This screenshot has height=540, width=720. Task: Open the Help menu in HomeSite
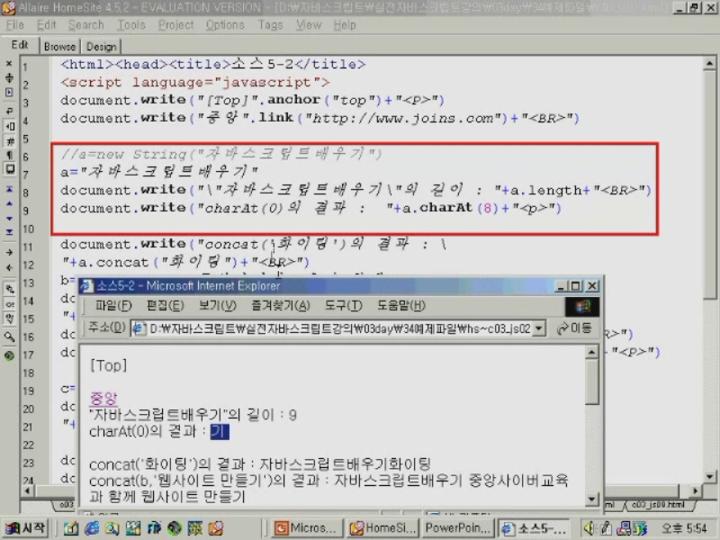pos(345,25)
